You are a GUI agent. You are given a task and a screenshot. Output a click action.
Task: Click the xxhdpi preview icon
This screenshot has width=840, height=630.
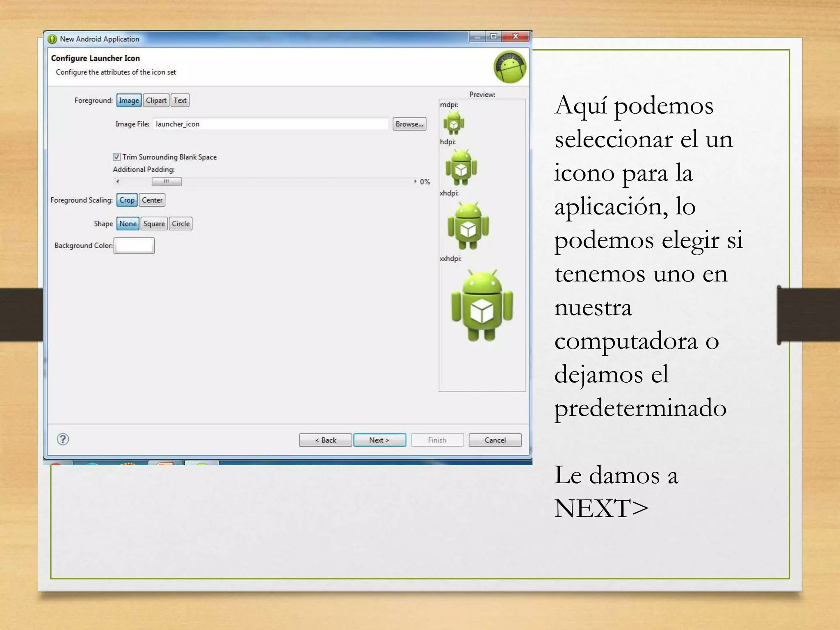[482, 305]
